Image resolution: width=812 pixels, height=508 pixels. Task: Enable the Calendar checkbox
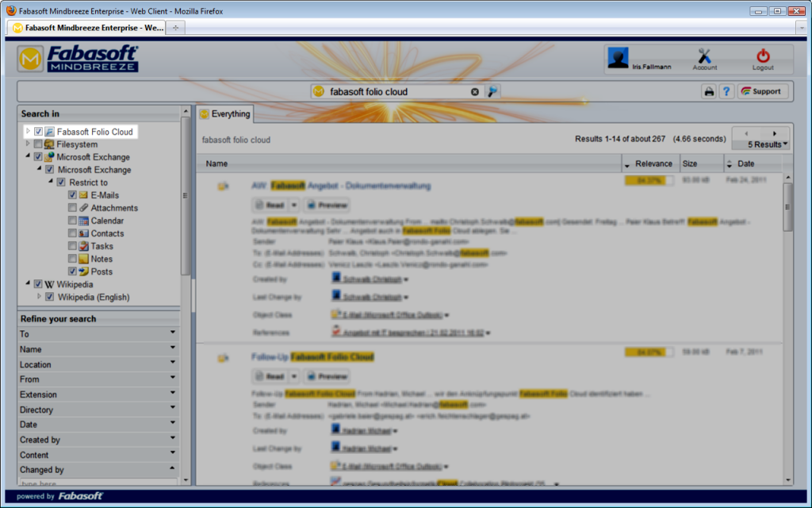pos(72,221)
